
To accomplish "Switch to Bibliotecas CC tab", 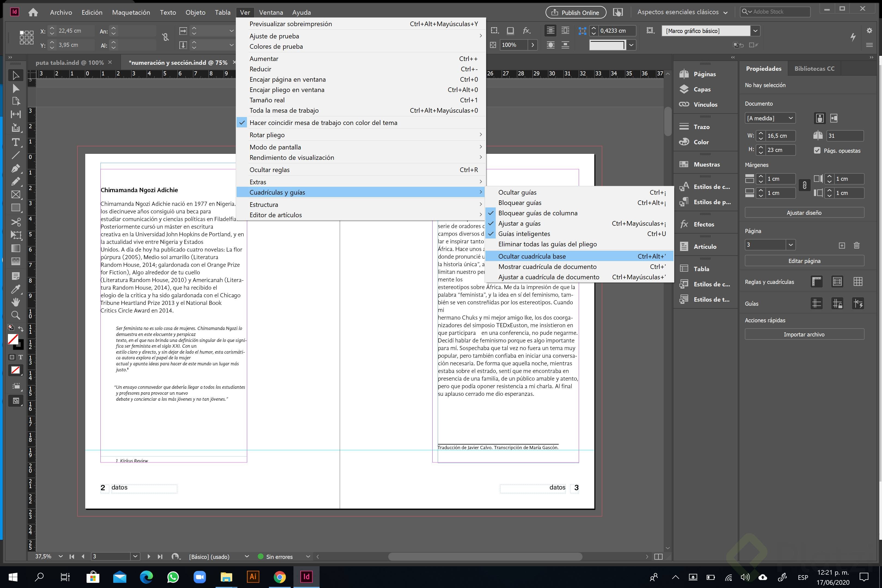I will tap(814, 69).
